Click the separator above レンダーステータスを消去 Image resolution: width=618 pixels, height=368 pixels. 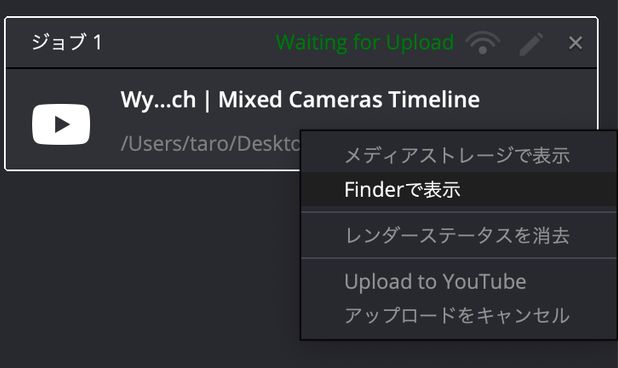tap(459, 212)
